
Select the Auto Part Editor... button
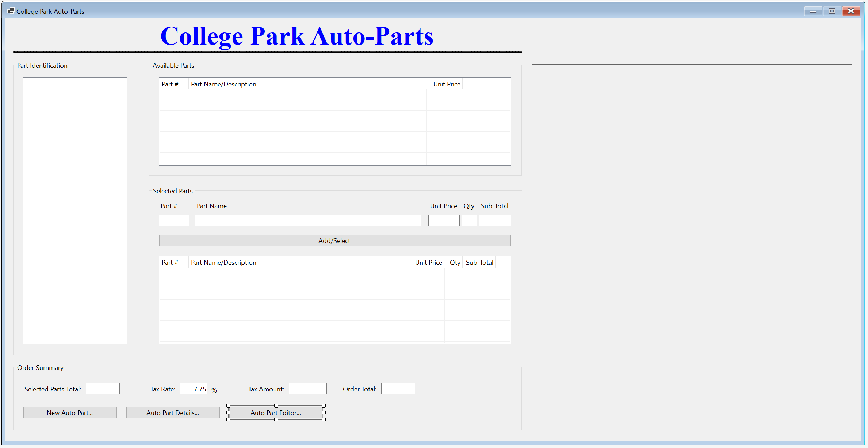point(276,413)
